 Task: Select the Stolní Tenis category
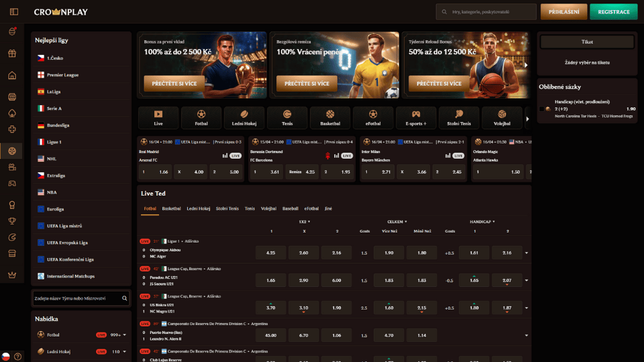[459, 117]
